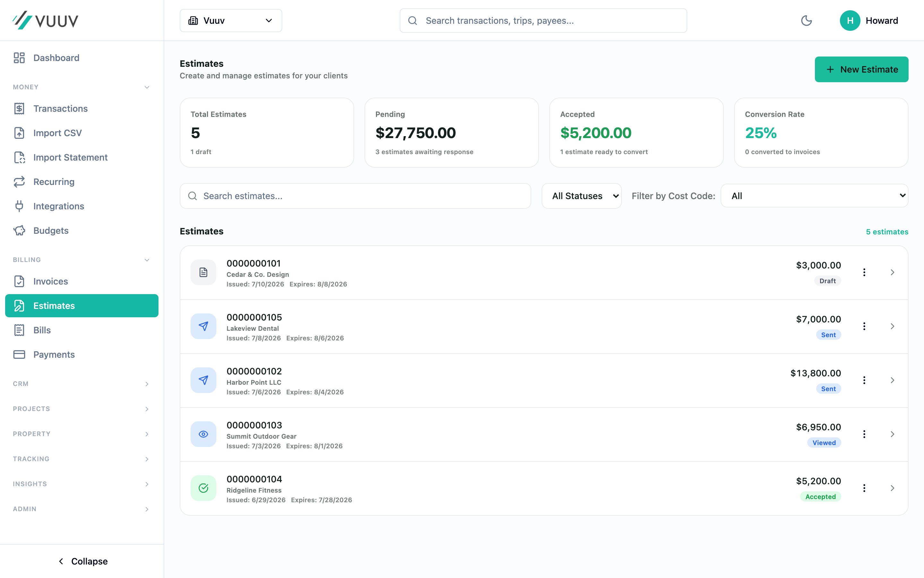Open more options for Summit Outdoor Gear estimate
924x578 pixels.
(864, 434)
